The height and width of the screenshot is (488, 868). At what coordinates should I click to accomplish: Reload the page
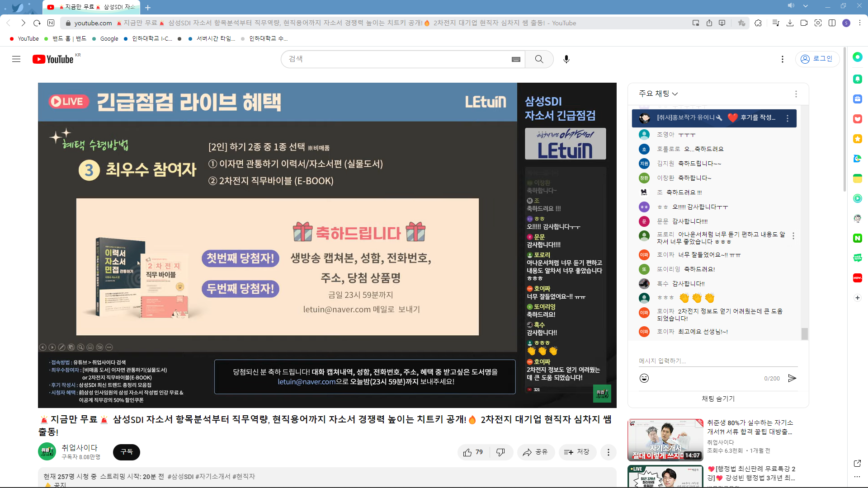coord(37,23)
